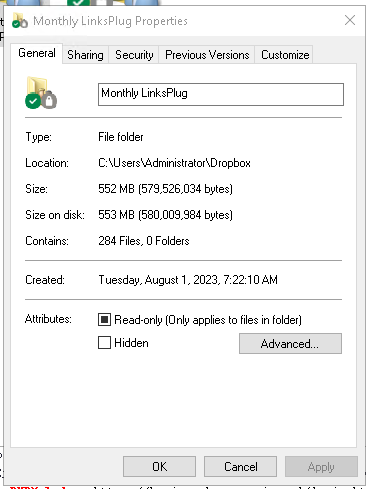
Task: Click the Cancel button
Action: pyautogui.click(x=240, y=467)
